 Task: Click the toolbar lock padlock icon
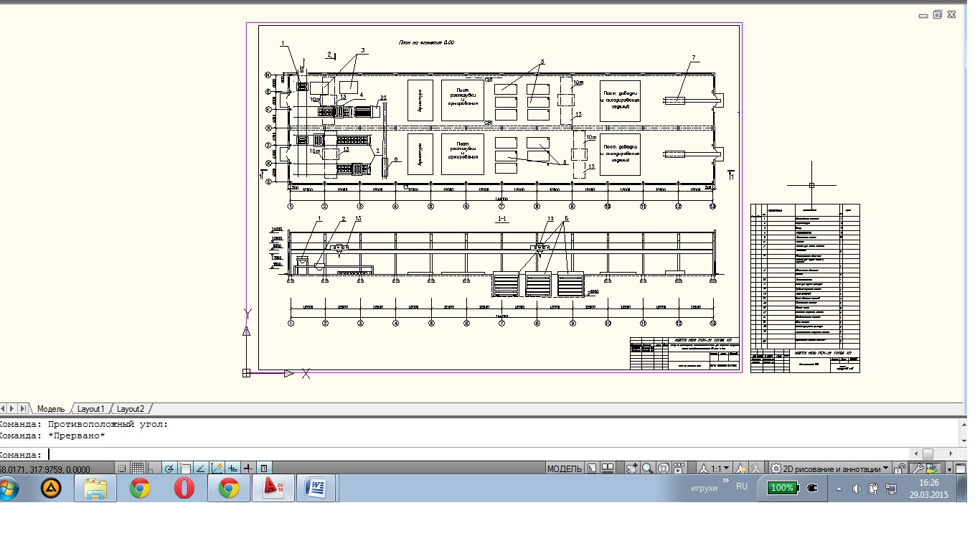pos(899,468)
